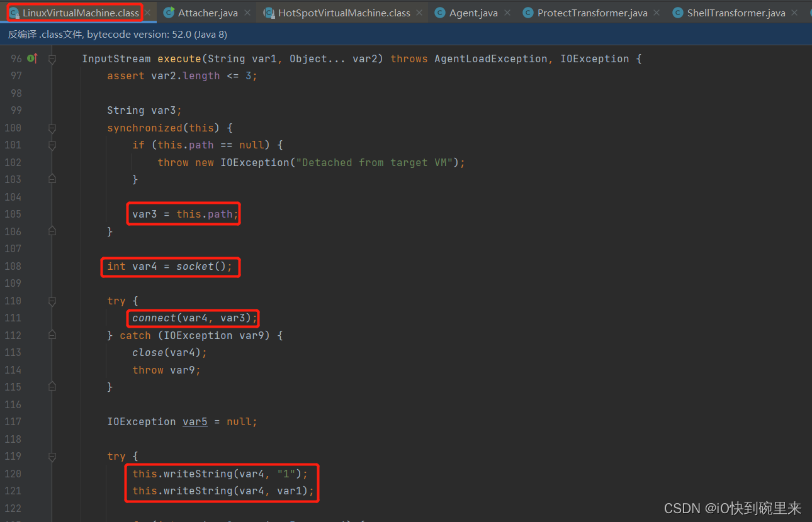Click InputStream return type on line 96

point(116,58)
